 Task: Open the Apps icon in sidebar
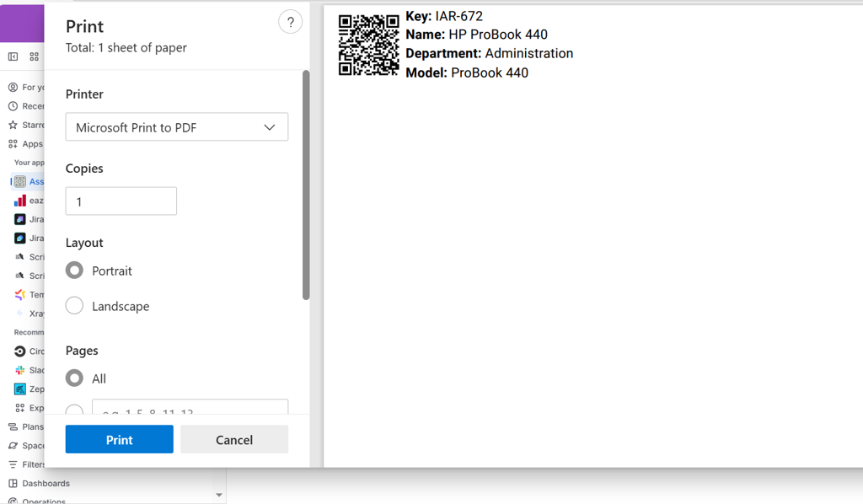pos(13,143)
